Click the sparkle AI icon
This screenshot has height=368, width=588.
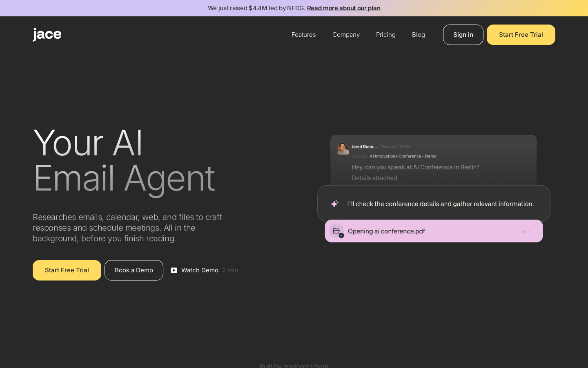[x=335, y=204]
